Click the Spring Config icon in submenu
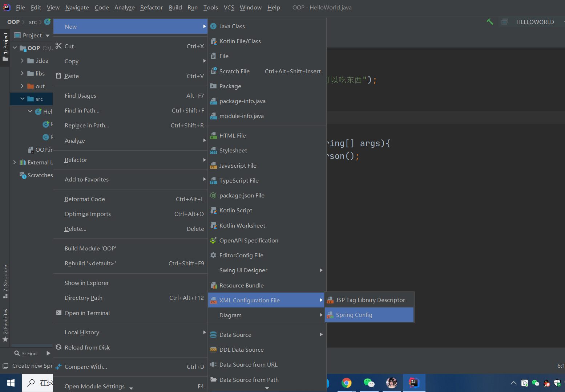 click(330, 315)
